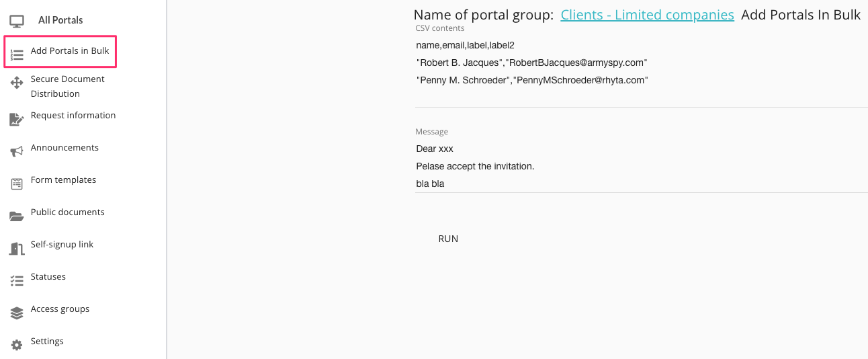
Task: Click the All Portals monitor icon
Action: [x=17, y=21]
